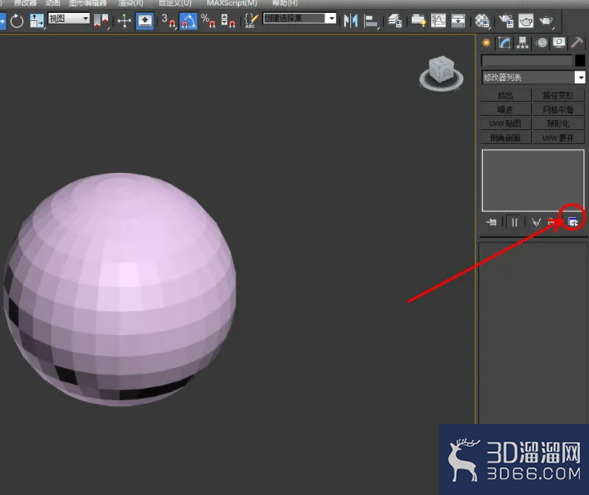Open the 修改器 modifiers menu
Image resolution: width=589 pixels, height=495 pixels.
coord(25,3)
